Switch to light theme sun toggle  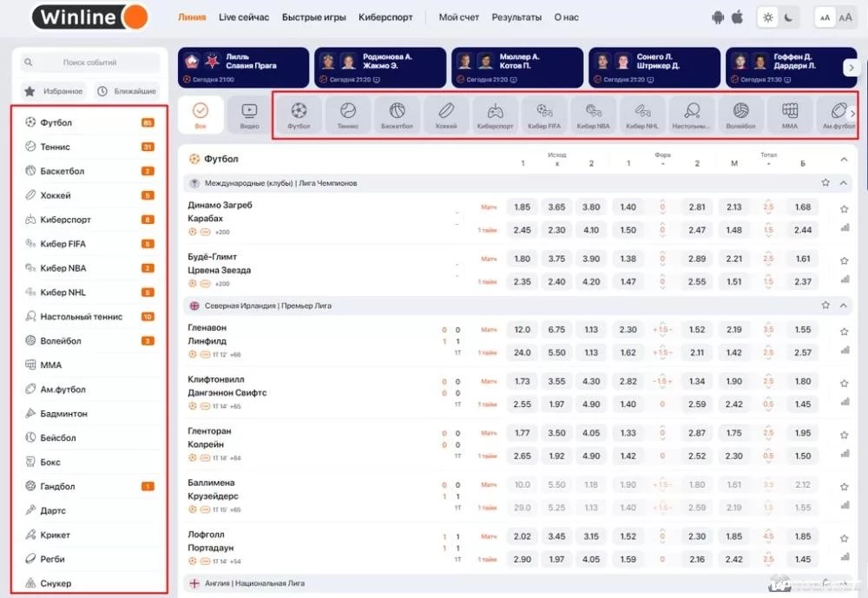tap(768, 17)
